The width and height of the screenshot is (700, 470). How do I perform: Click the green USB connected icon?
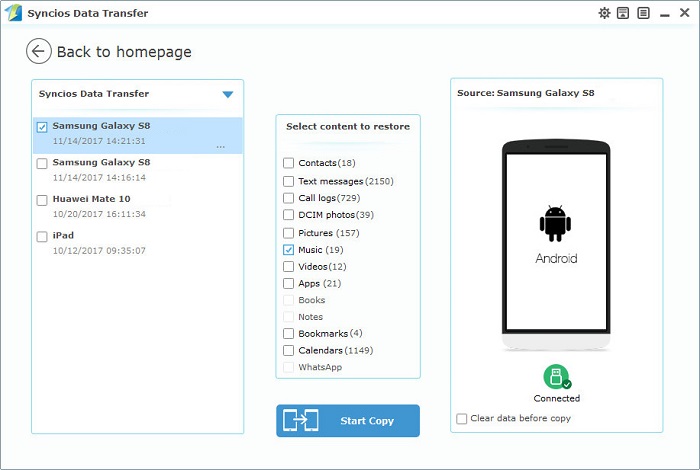[557, 377]
